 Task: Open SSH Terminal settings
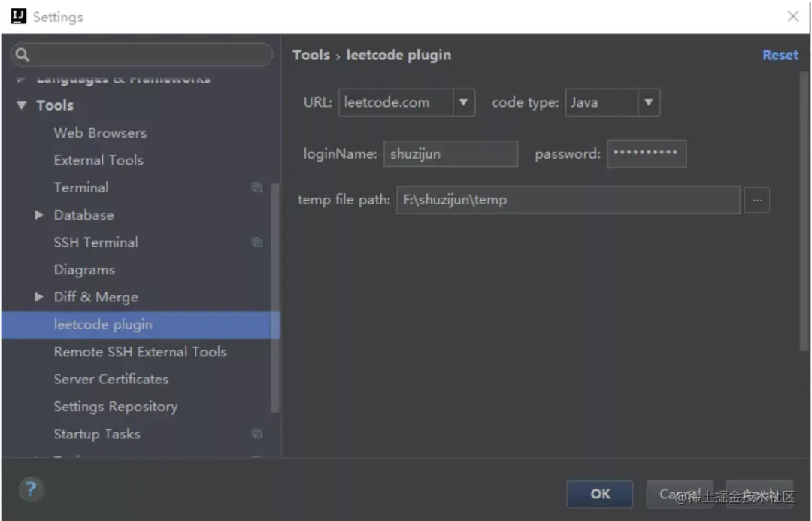[x=95, y=242]
